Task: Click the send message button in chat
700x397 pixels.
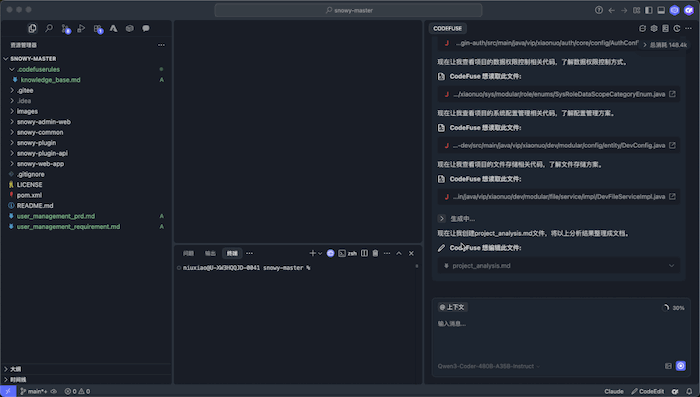Action: pos(681,366)
